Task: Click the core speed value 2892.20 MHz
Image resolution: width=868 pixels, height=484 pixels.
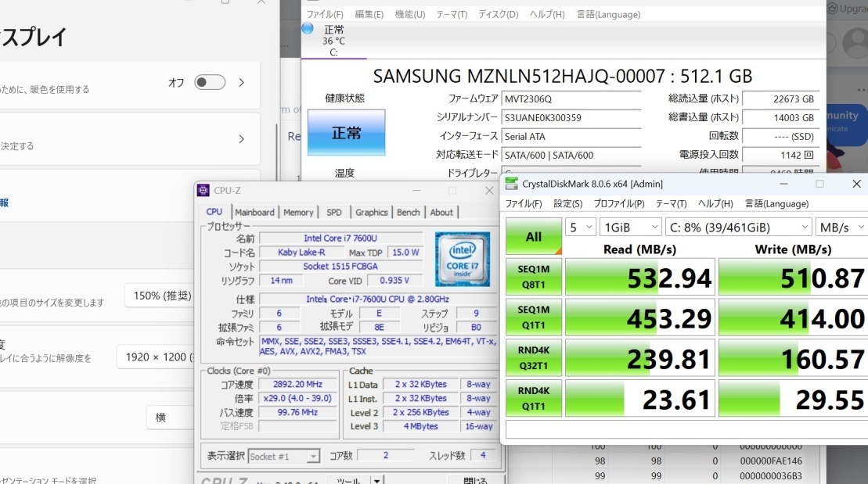Action: pos(298,384)
